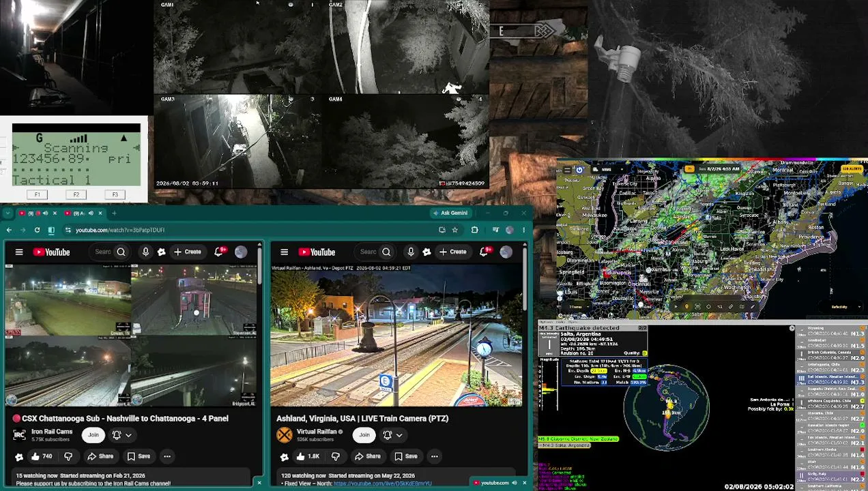Bookmark page with star icon
Image resolution: width=868 pixels, height=491 pixels.
(455, 230)
